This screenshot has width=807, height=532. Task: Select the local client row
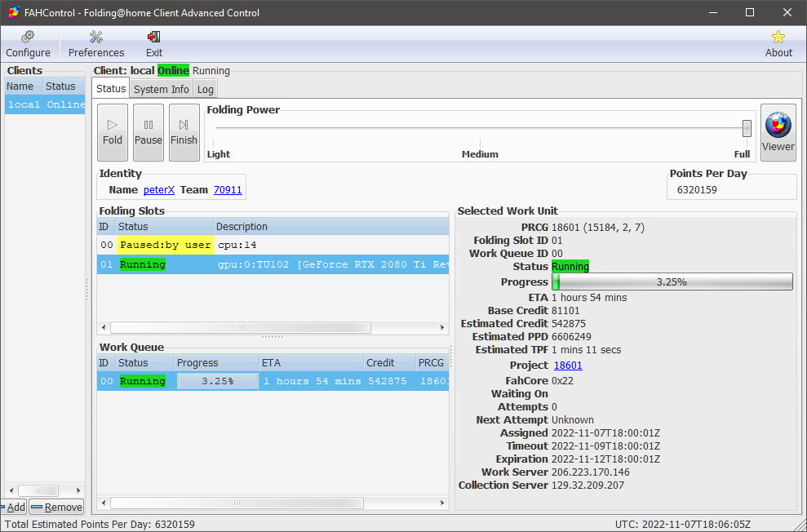pos(45,104)
